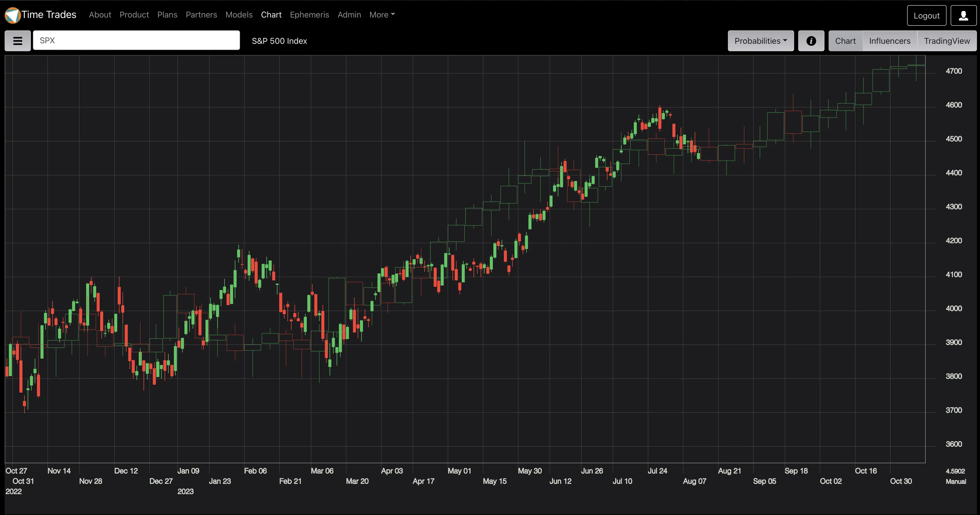980x515 pixels.
Task: Click the 4400 price axis label
Action: coord(954,173)
